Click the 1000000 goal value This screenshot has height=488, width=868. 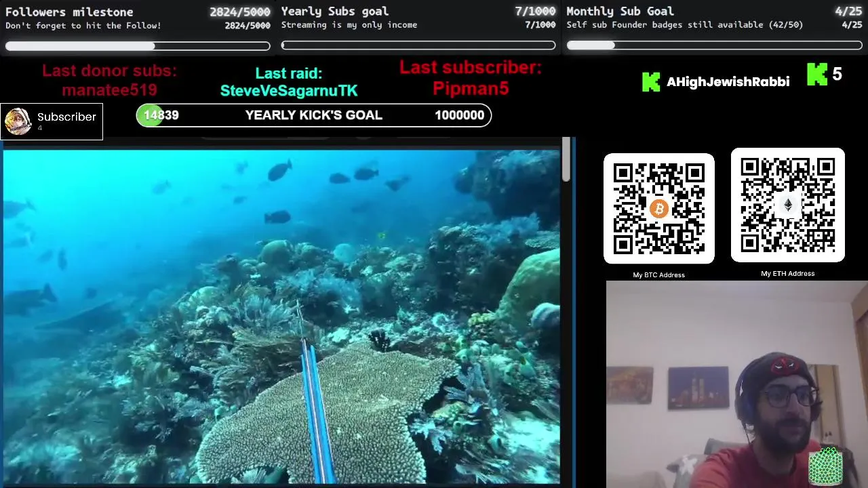pyautogui.click(x=459, y=115)
